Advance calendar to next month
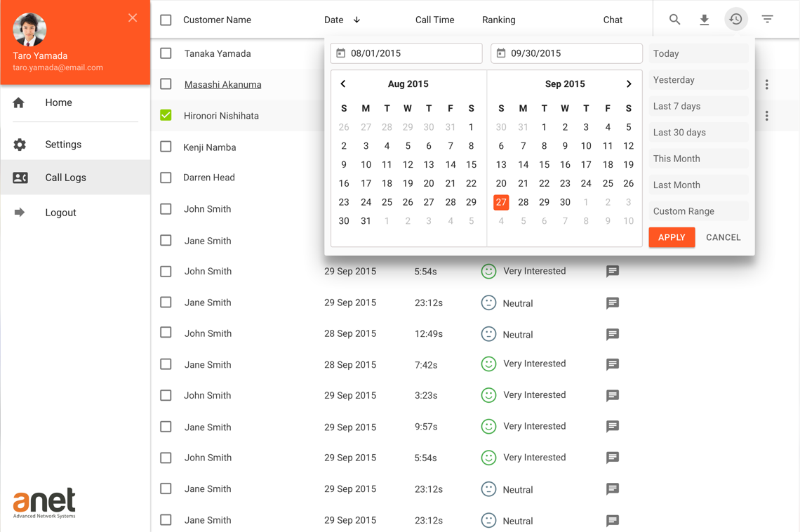This screenshot has width=800, height=532. 629,84
